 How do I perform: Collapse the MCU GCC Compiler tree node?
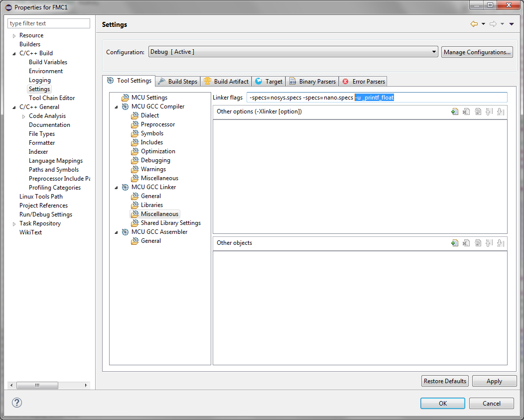pyautogui.click(x=117, y=106)
